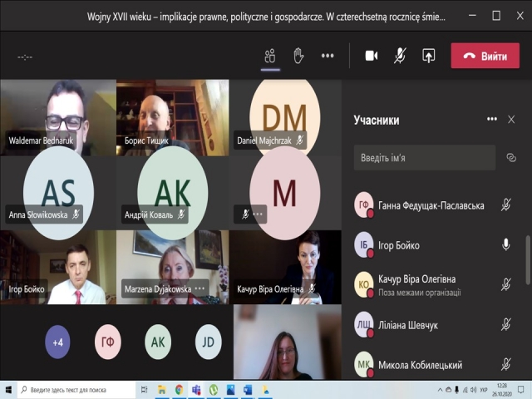
Task: Leave the meeting with Вийти button
Action: point(485,56)
